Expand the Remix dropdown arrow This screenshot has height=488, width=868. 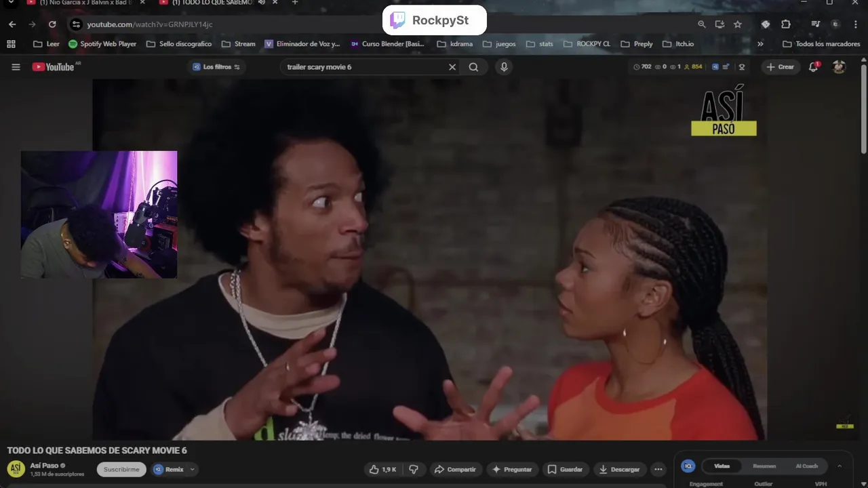pyautogui.click(x=192, y=469)
